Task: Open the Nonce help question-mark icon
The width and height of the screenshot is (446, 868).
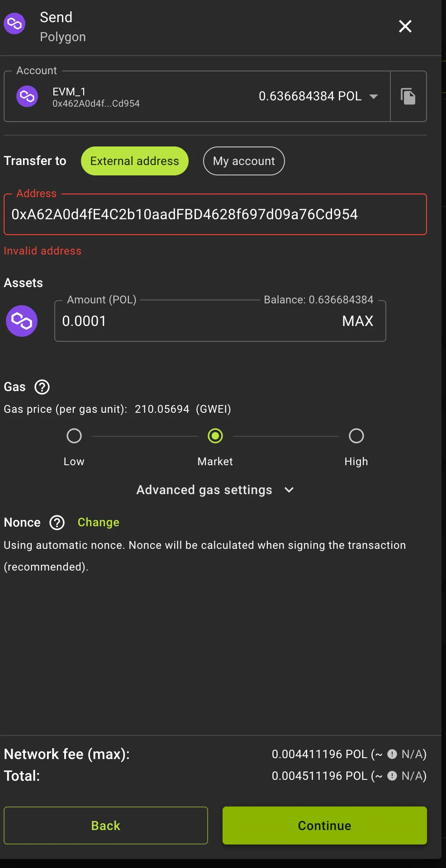Action: click(57, 523)
